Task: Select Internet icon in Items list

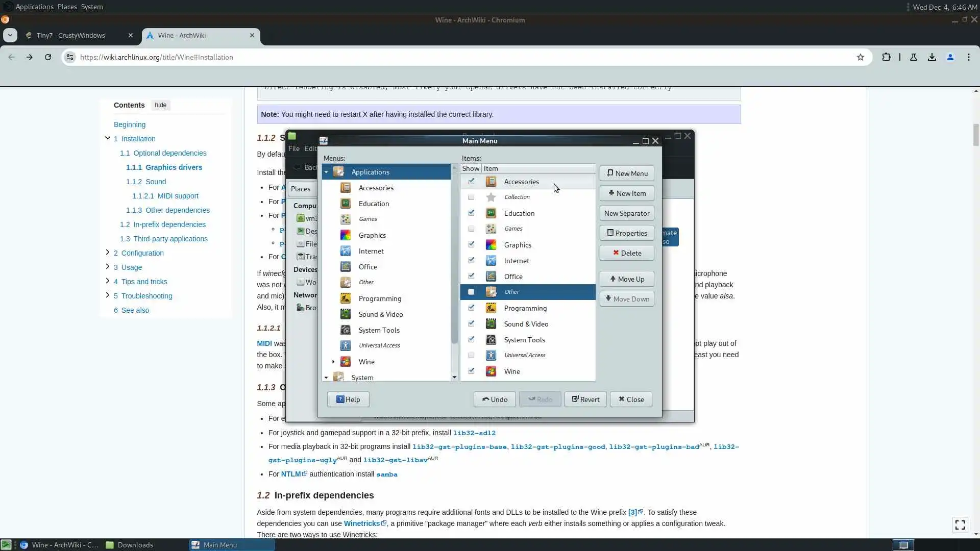Action: (x=491, y=261)
